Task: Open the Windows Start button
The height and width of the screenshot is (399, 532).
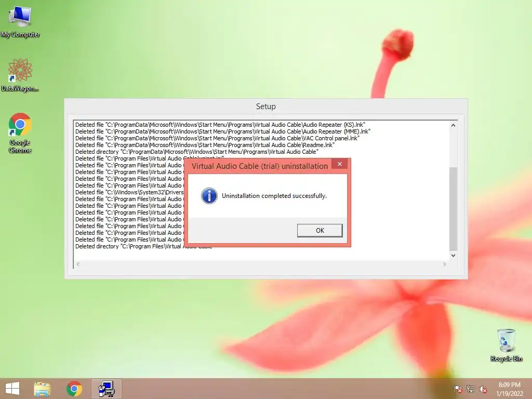Action: pyautogui.click(x=12, y=389)
